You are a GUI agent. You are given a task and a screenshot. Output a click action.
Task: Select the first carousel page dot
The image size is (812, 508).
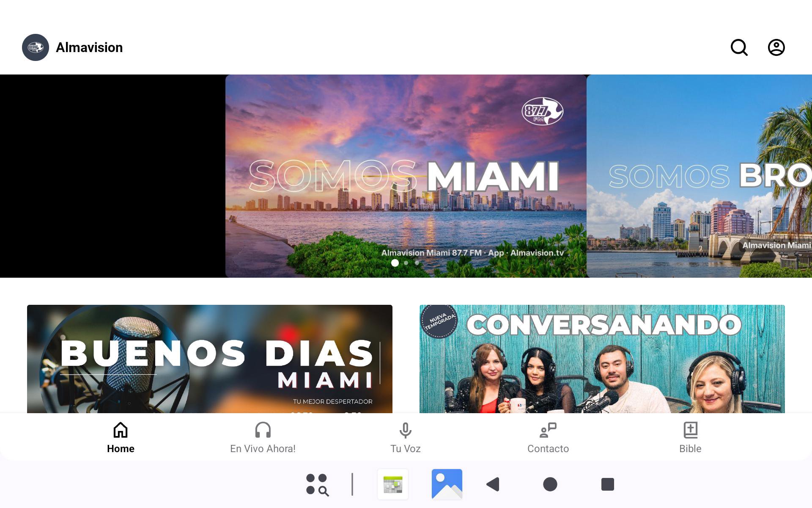(x=395, y=263)
